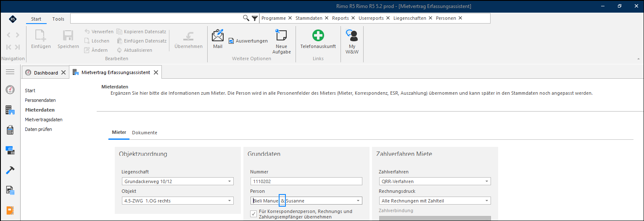Click the Nummer input field

(306, 181)
